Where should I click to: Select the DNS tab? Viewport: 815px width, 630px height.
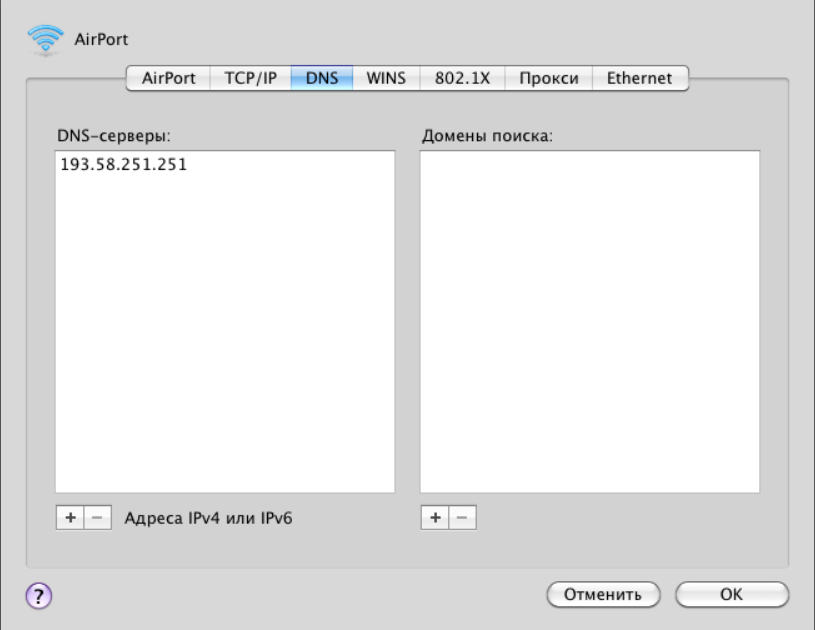pyautogui.click(x=321, y=79)
